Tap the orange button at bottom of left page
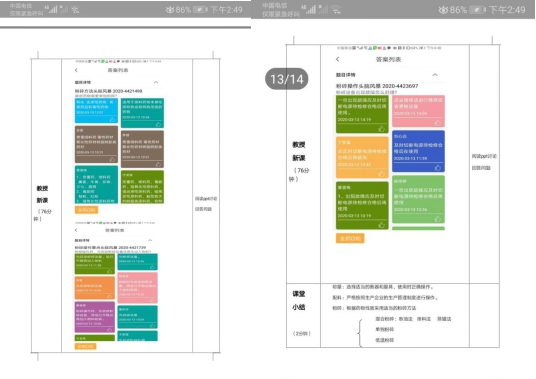 point(85,346)
